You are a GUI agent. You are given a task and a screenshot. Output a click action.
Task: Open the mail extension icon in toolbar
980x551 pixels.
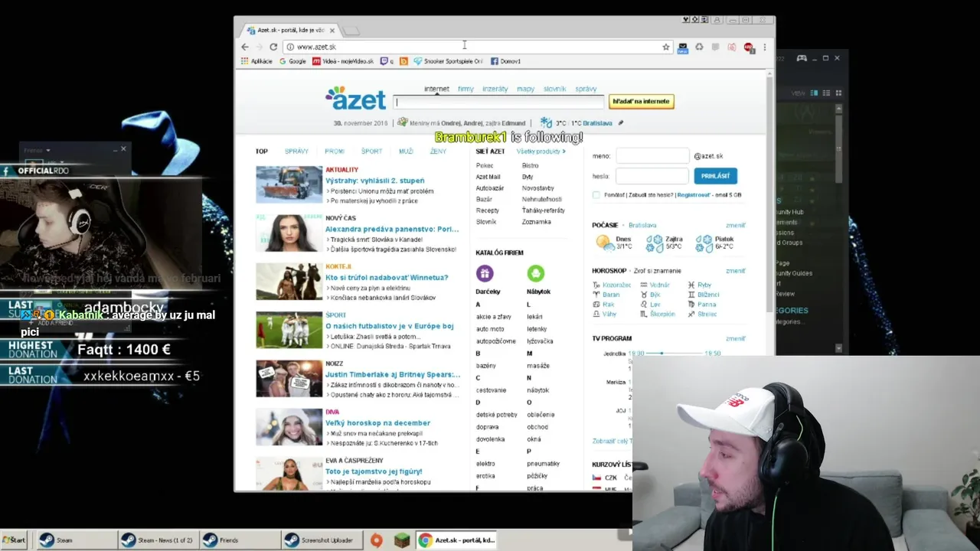[x=683, y=47]
